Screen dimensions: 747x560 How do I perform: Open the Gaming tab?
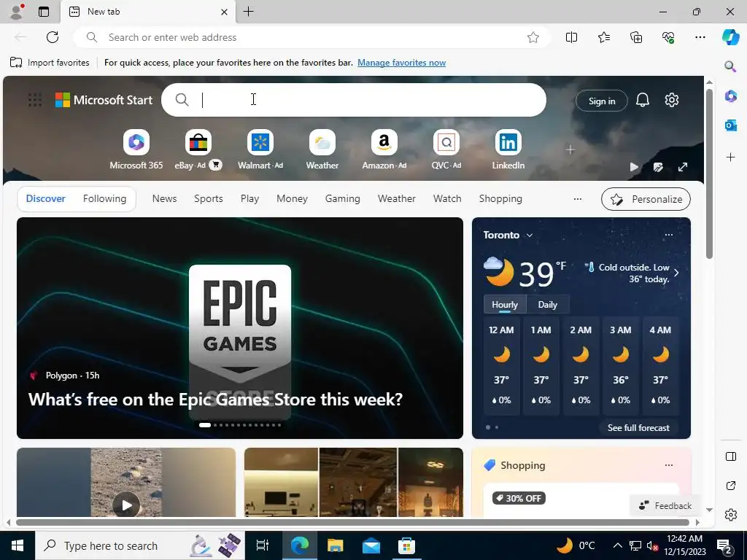click(343, 198)
